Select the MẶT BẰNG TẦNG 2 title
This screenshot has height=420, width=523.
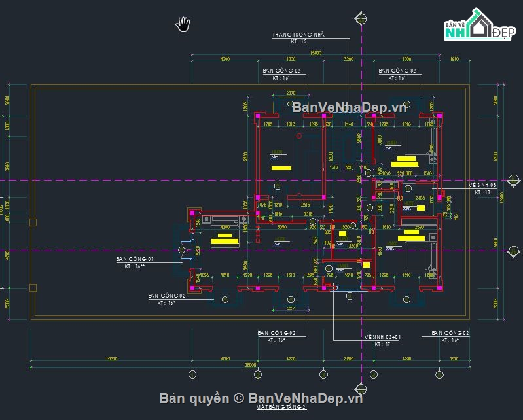pyautogui.click(x=281, y=407)
